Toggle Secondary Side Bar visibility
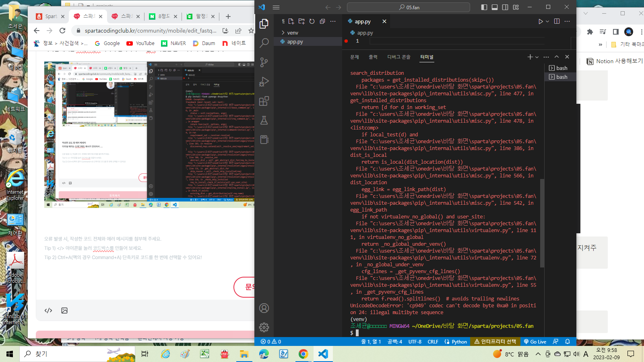644x362 pixels. [x=505, y=7]
